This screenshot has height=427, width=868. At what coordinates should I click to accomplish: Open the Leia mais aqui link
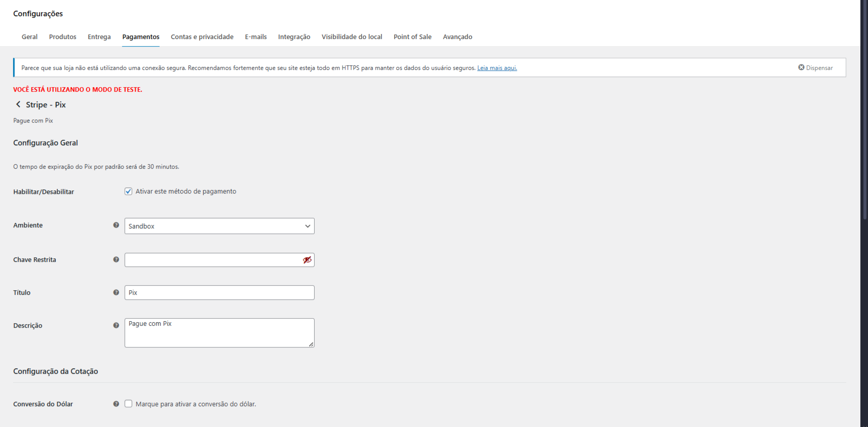point(497,68)
